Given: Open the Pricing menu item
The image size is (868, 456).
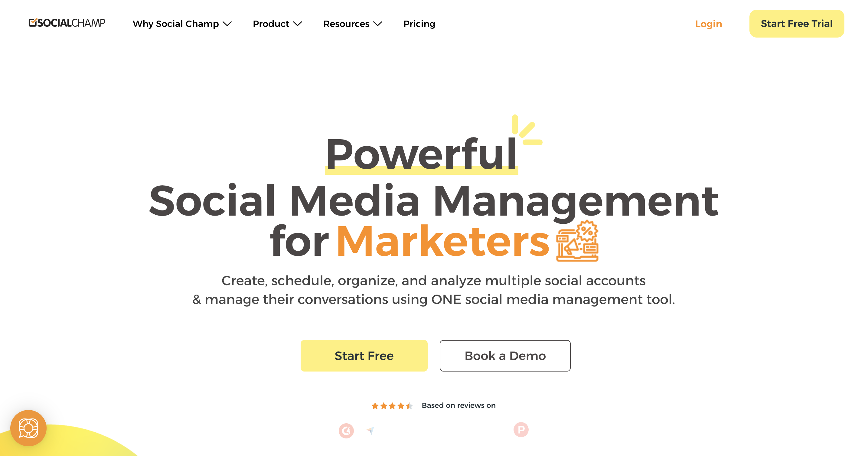Looking at the screenshot, I should tap(419, 24).
